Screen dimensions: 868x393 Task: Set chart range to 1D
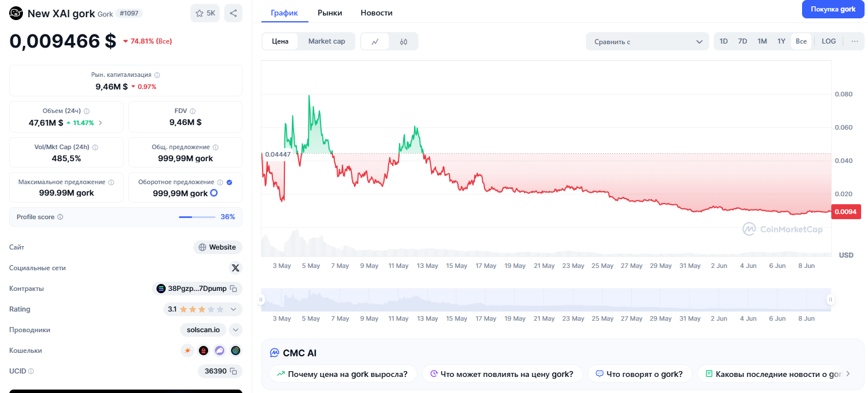click(724, 41)
